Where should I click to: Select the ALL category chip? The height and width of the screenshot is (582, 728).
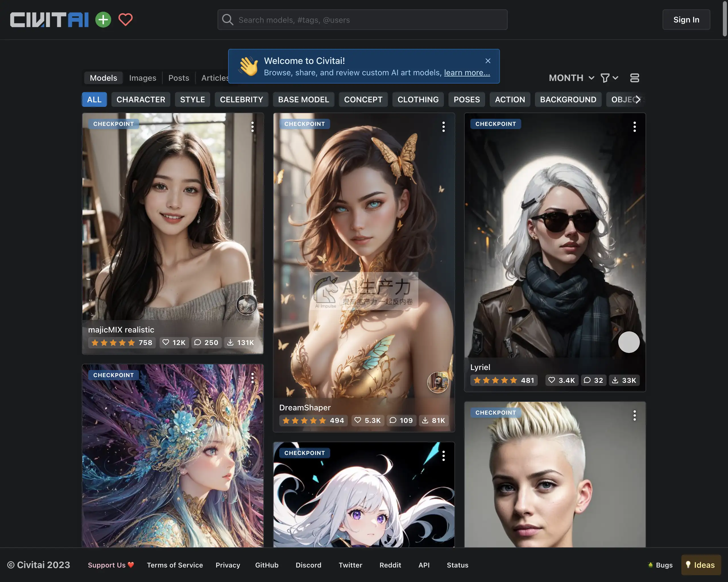coord(94,99)
